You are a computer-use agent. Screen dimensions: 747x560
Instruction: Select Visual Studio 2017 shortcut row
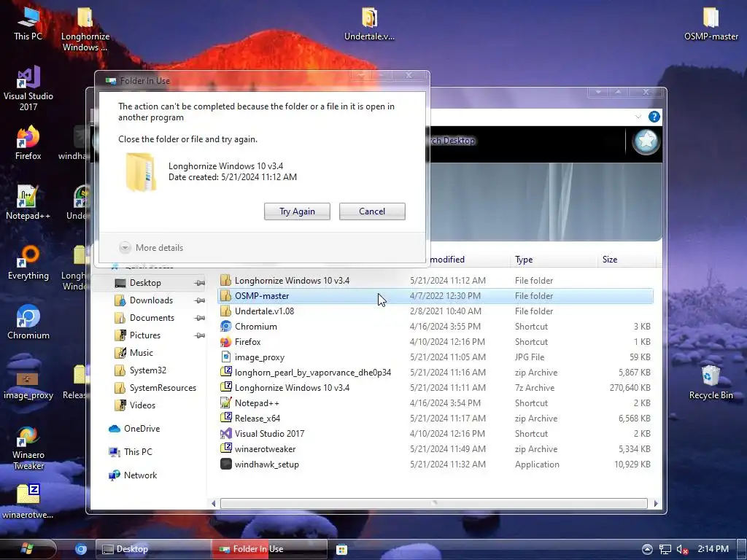click(x=436, y=434)
